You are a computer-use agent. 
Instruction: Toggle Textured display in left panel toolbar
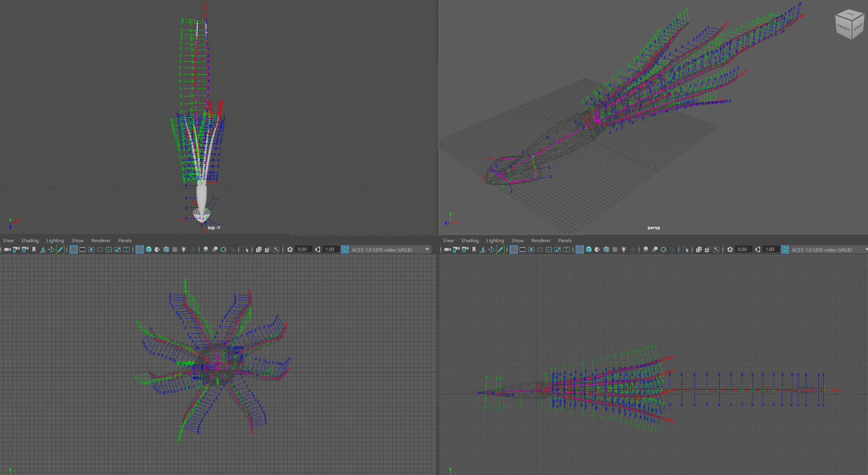(x=175, y=249)
